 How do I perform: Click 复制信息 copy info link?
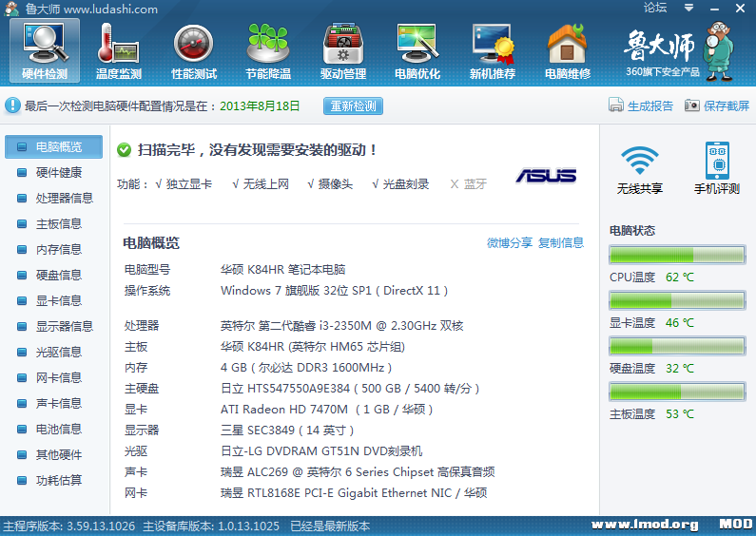click(x=561, y=242)
